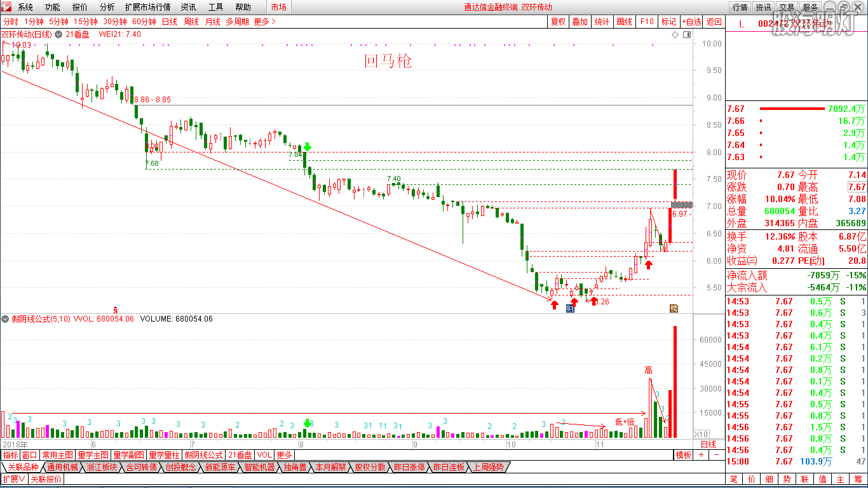Select the 日线 daily period

tap(170, 22)
